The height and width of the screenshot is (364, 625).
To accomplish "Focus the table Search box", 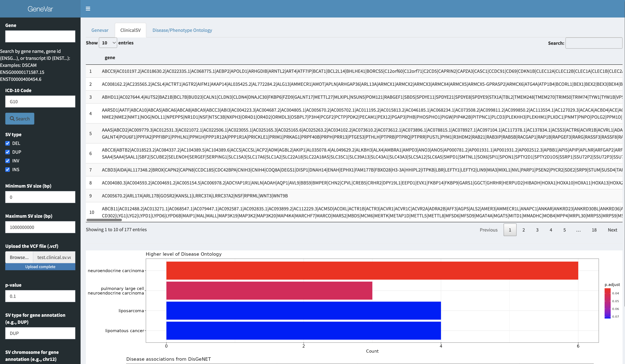I will click(x=594, y=43).
